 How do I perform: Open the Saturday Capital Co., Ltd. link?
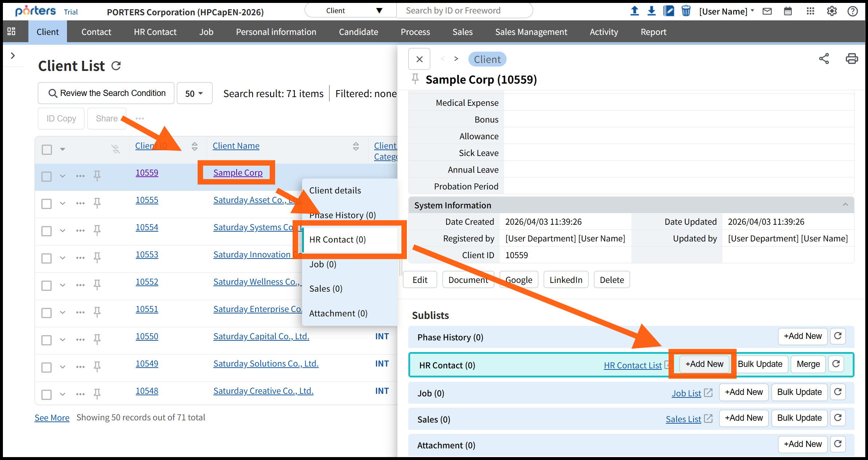[x=261, y=336]
